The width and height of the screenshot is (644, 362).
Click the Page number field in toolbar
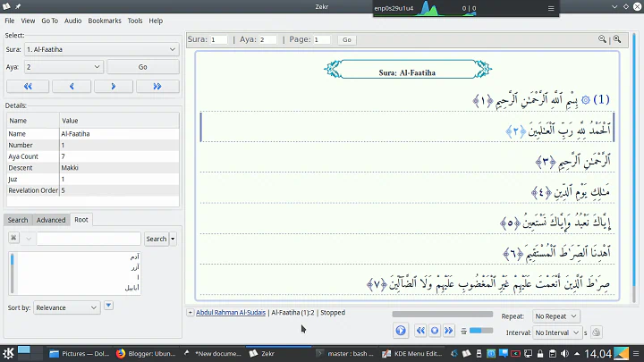[322, 40]
